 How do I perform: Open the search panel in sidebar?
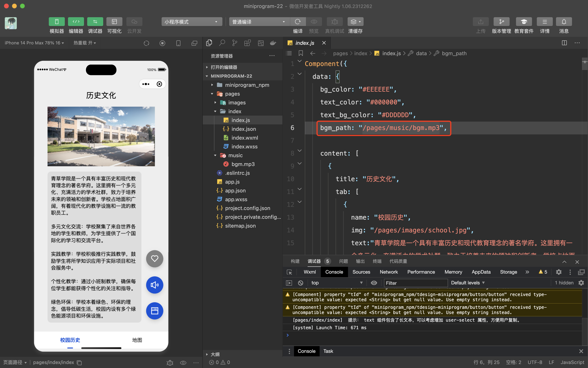pyautogui.click(x=222, y=43)
